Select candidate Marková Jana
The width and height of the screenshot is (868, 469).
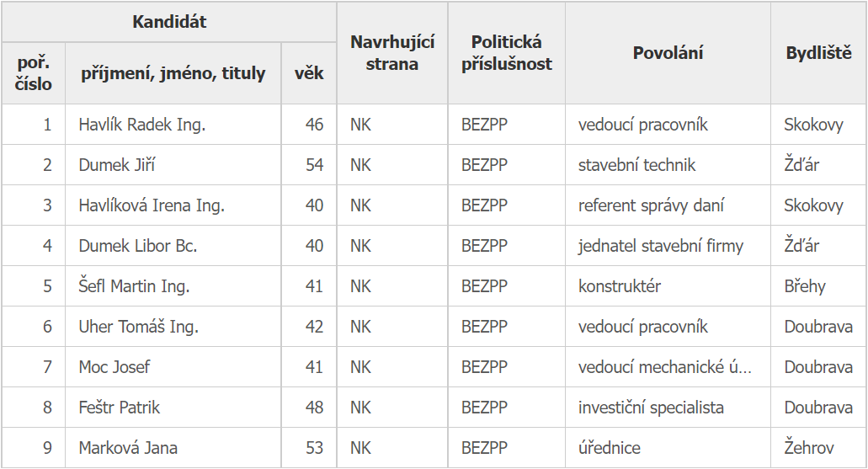(128, 448)
